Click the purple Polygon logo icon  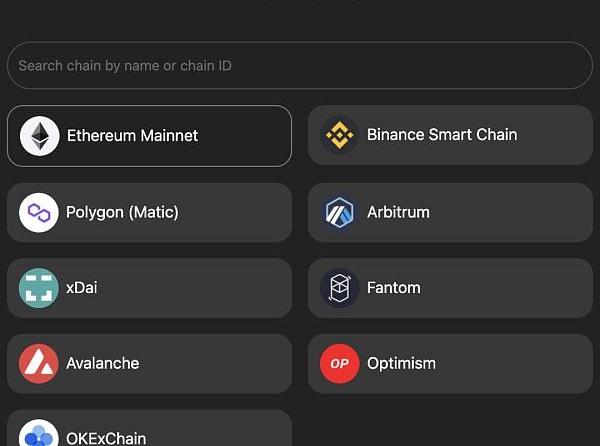[x=39, y=212]
